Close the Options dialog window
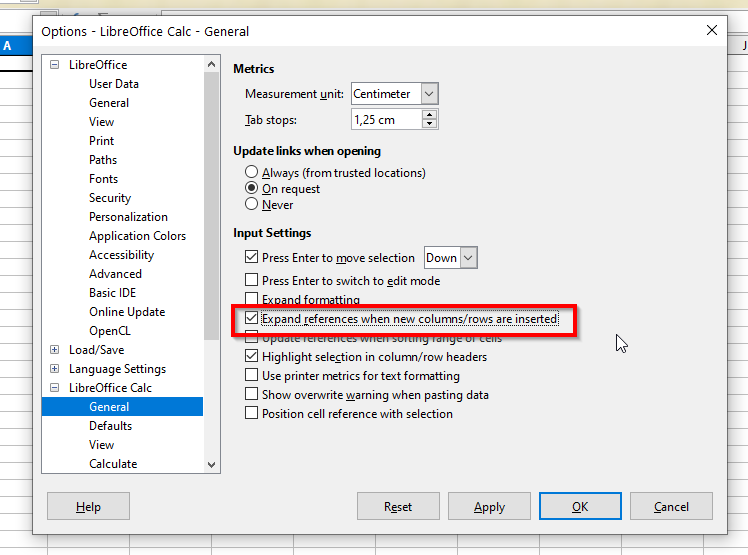Viewport: 748px width, 555px height. tap(711, 30)
